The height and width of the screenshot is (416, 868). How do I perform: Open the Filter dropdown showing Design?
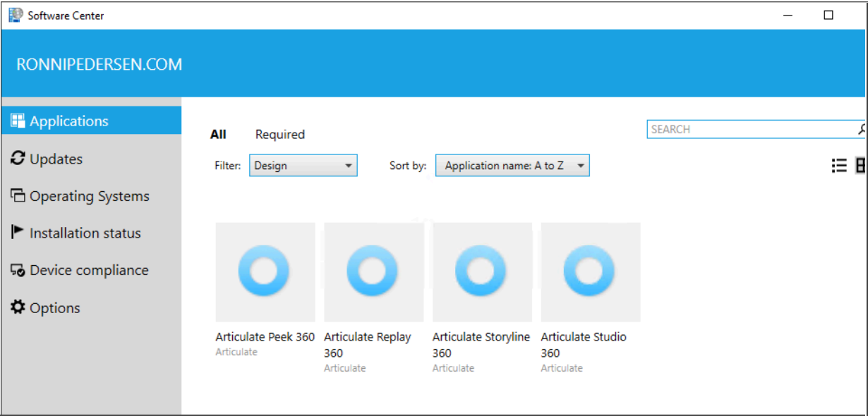point(303,166)
